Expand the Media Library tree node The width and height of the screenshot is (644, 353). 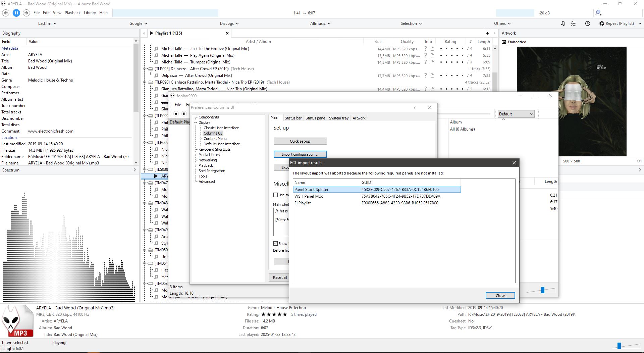click(x=196, y=155)
